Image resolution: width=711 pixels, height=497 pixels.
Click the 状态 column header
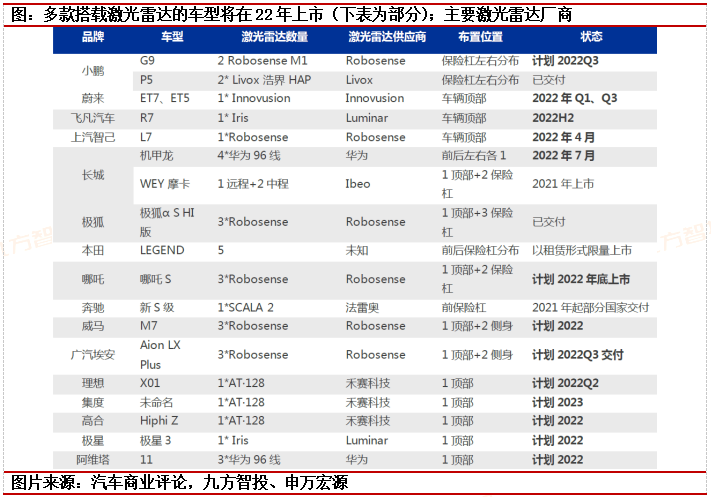point(591,37)
